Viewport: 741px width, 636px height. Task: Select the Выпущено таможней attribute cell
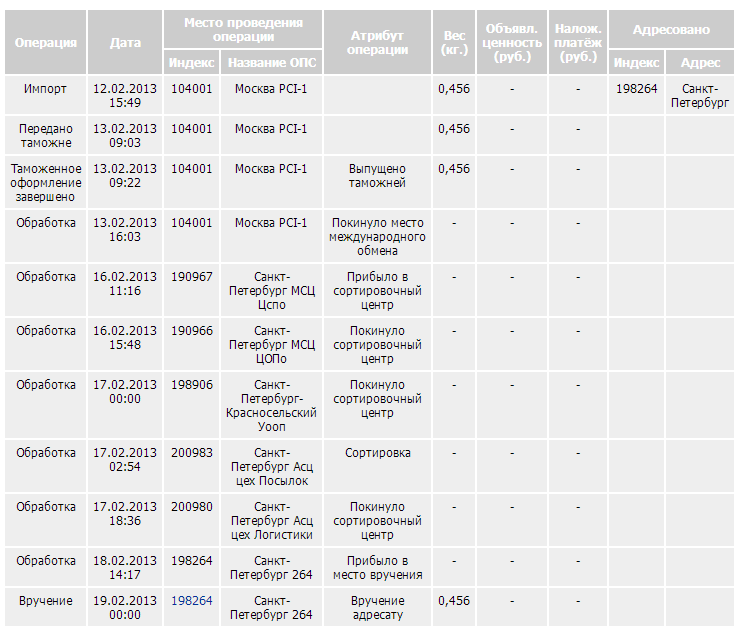tap(377, 176)
